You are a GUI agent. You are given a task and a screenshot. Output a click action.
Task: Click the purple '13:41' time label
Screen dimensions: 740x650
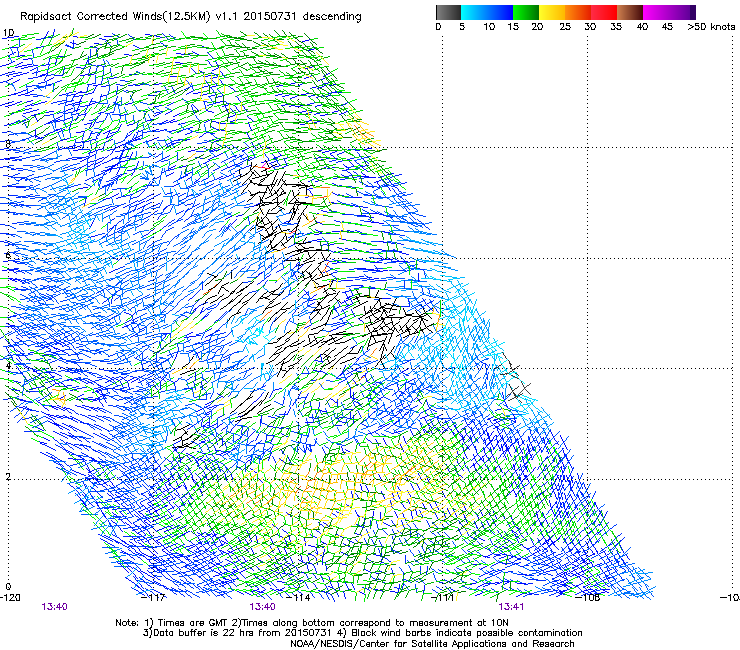click(511, 607)
